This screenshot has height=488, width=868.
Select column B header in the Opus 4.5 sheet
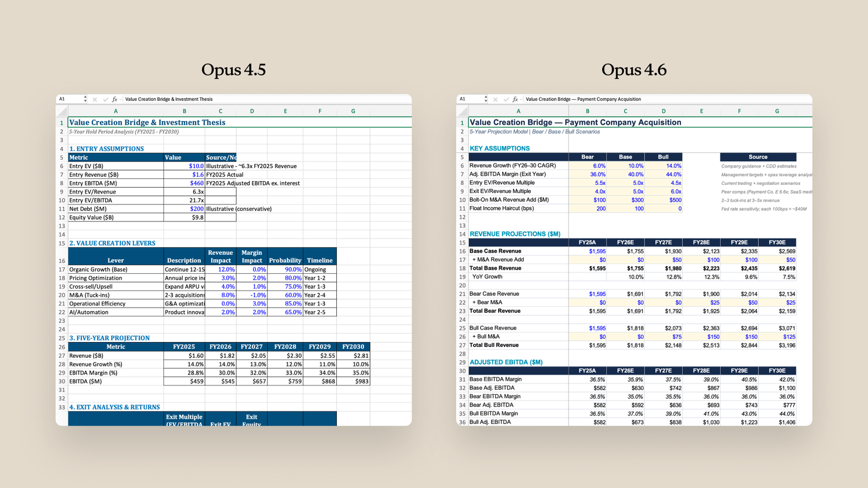184,111
